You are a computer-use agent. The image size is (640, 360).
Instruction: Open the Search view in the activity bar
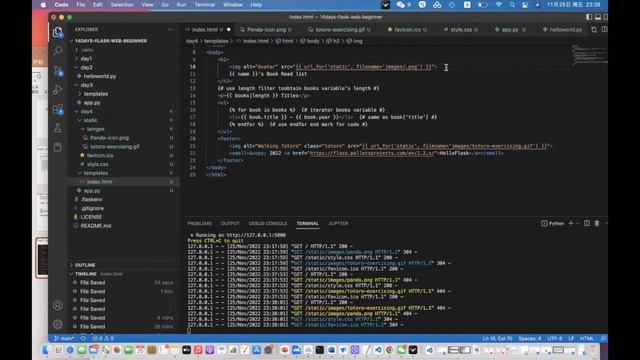point(58,51)
